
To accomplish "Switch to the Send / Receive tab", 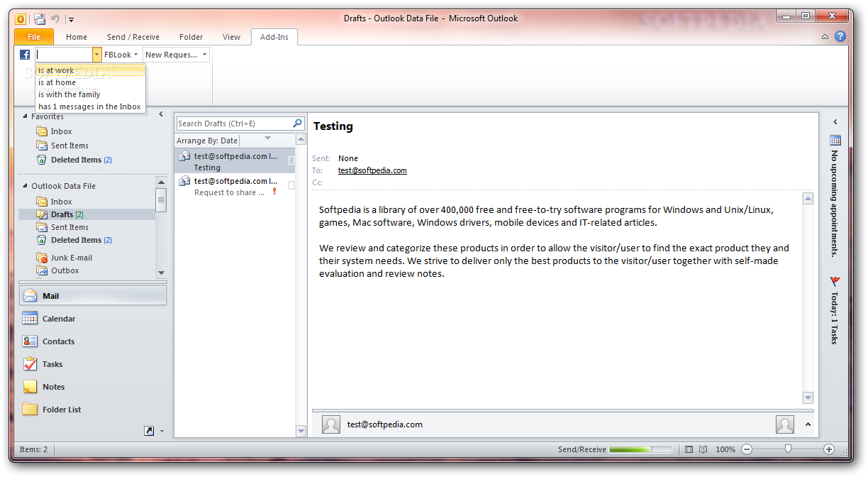I will pyautogui.click(x=133, y=37).
